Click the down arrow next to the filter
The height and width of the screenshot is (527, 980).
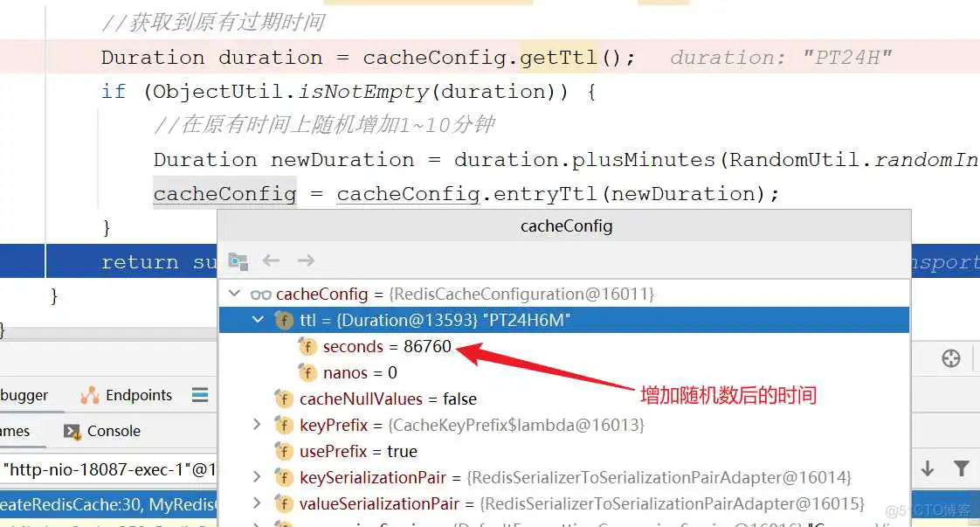pos(928,469)
